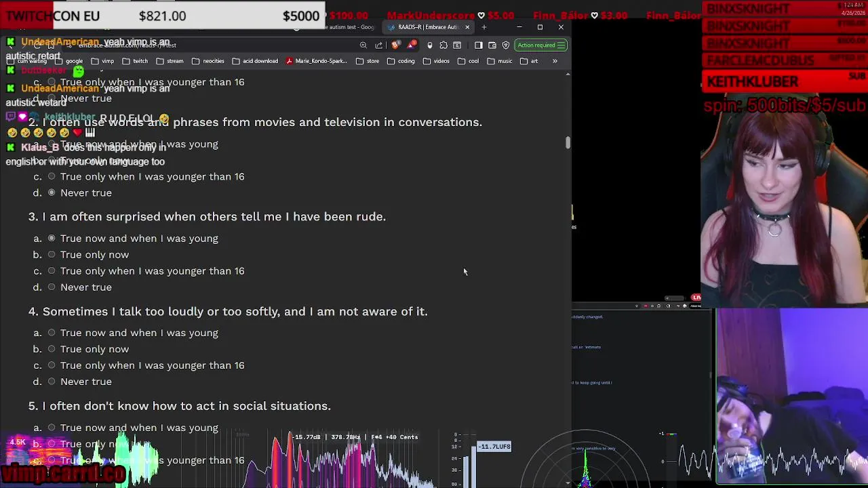Choose 'True only now' for question 3
Image resolution: width=868 pixels, height=488 pixels.
tap(52, 255)
